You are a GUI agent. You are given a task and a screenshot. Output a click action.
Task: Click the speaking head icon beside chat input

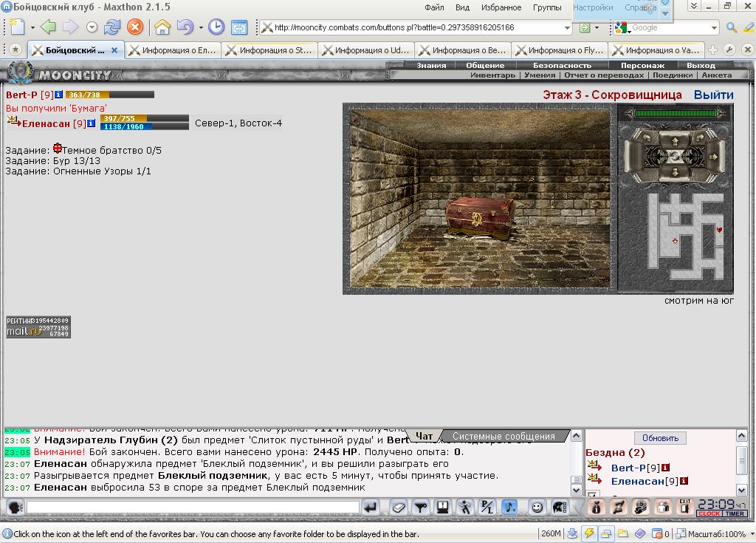click(16, 508)
